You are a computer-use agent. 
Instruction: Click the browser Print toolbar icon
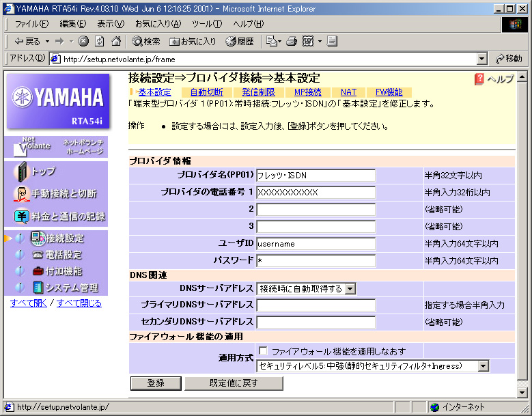pyautogui.click(x=292, y=41)
